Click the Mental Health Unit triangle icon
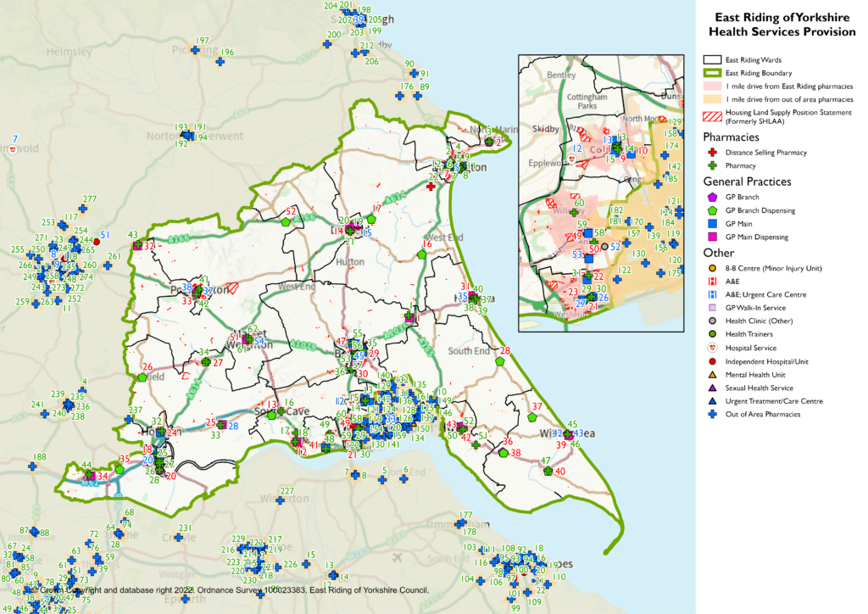Screen dimensions: 868x614 click(x=713, y=374)
